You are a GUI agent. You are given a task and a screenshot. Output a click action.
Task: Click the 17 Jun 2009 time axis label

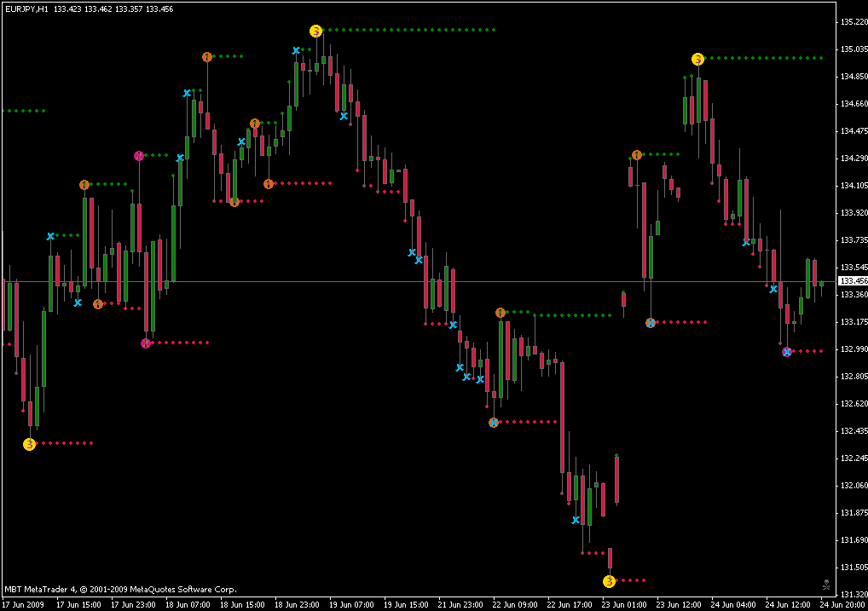(x=23, y=605)
